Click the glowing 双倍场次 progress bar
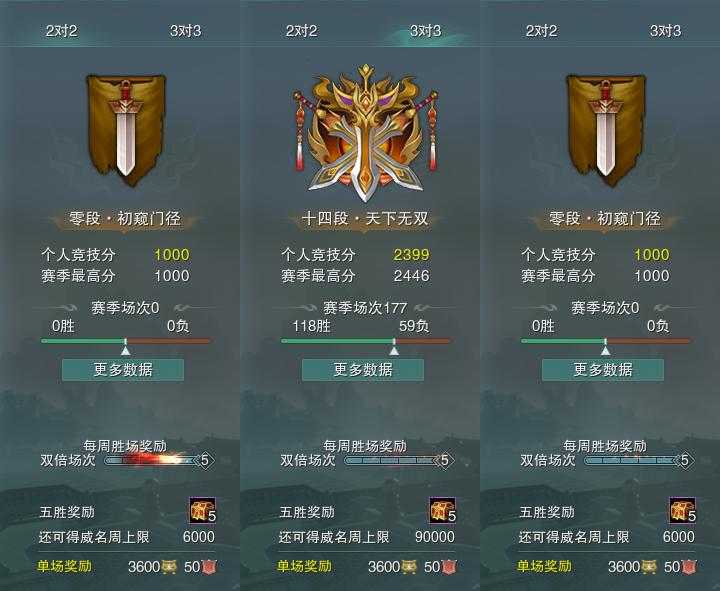 159,460
